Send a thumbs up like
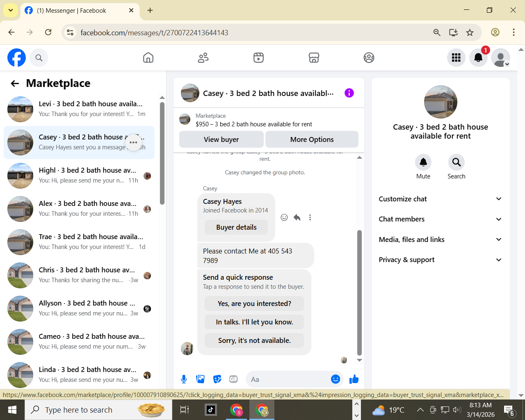Image resolution: width=525 pixels, height=420 pixels. (x=354, y=379)
